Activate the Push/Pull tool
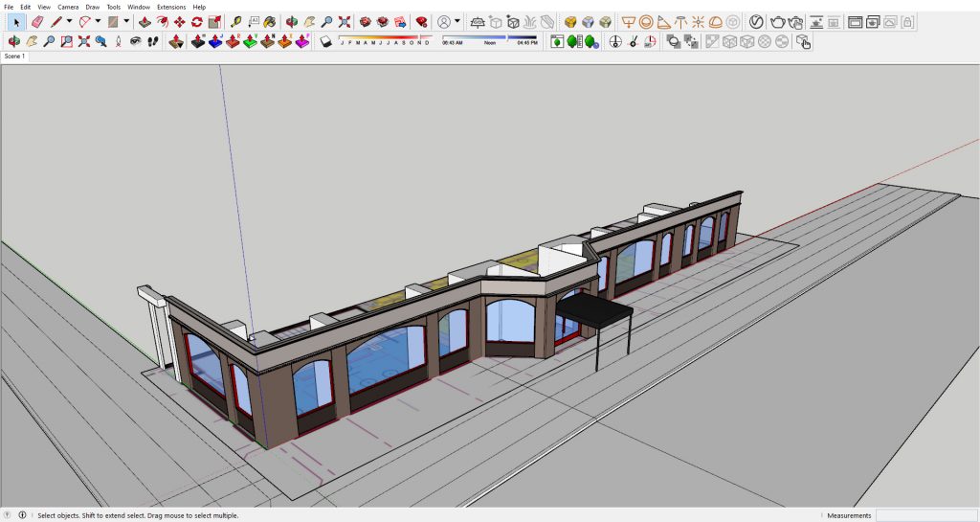Screen dimensions: 980x522 click(145, 21)
